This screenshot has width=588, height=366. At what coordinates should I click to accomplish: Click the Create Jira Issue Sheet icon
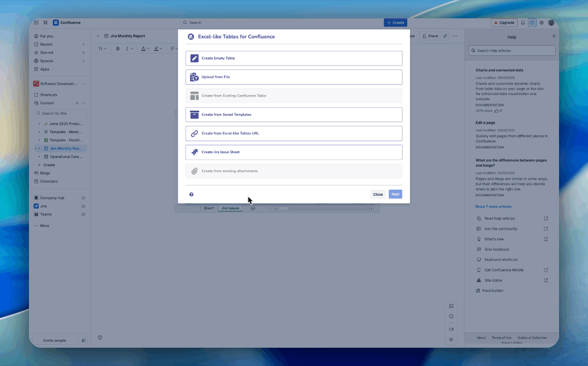(194, 152)
